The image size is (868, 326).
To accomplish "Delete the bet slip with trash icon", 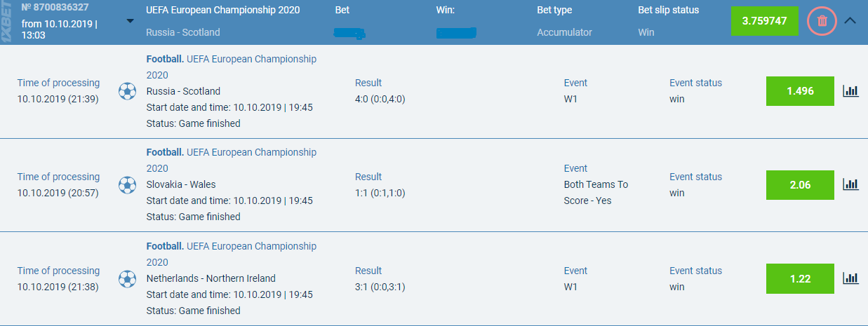I will coord(822,21).
